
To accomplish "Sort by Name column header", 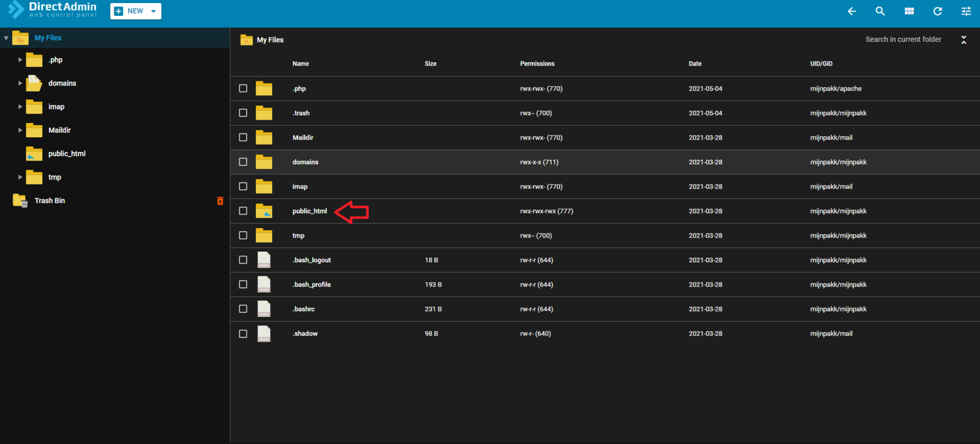I will [x=301, y=64].
